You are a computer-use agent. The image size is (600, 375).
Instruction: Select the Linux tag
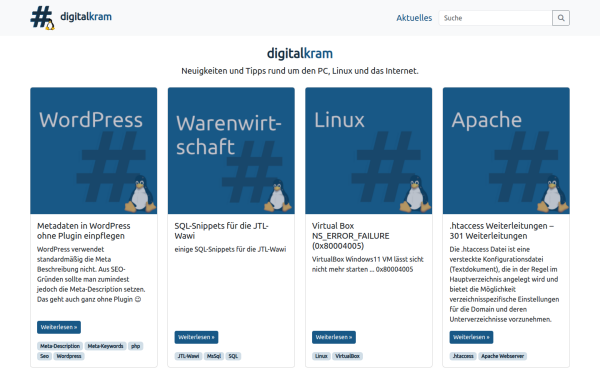pos(321,356)
